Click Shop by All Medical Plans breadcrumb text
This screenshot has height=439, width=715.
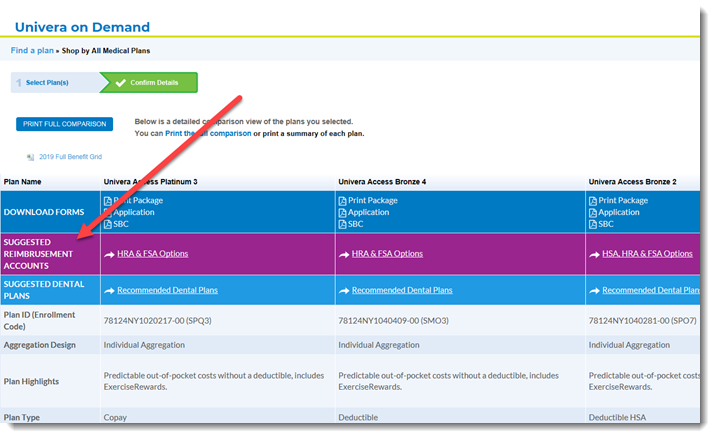click(106, 51)
